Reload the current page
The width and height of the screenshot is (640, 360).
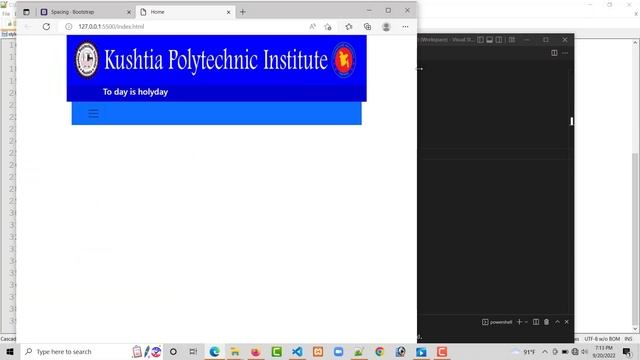pyautogui.click(x=46, y=27)
